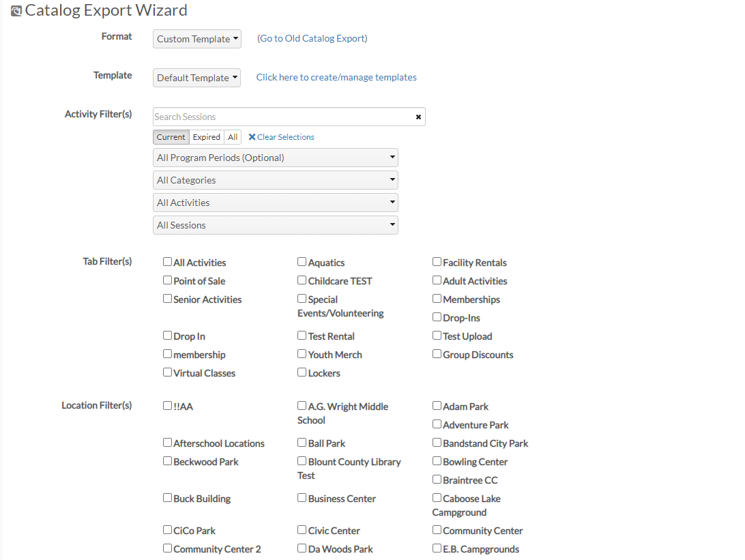Expand the All Program Periods dropdown
Image resolution: width=745 pixels, height=560 pixels.
[275, 158]
